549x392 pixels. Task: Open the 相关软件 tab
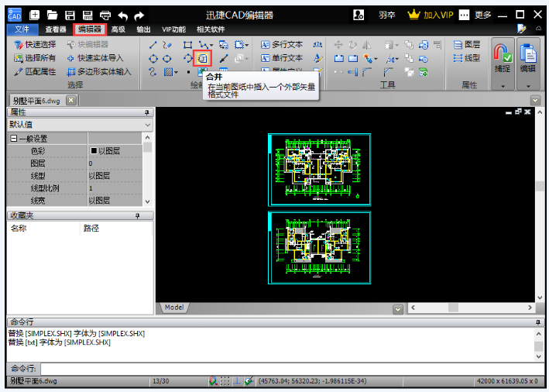(211, 29)
